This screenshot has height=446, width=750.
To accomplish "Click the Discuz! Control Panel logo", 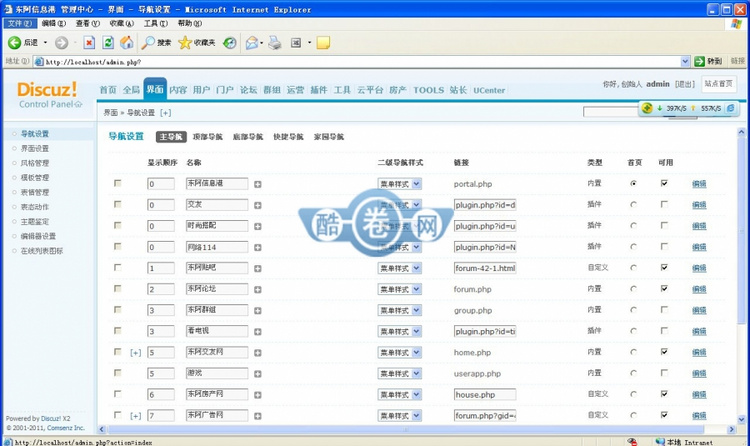I will click(x=48, y=95).
